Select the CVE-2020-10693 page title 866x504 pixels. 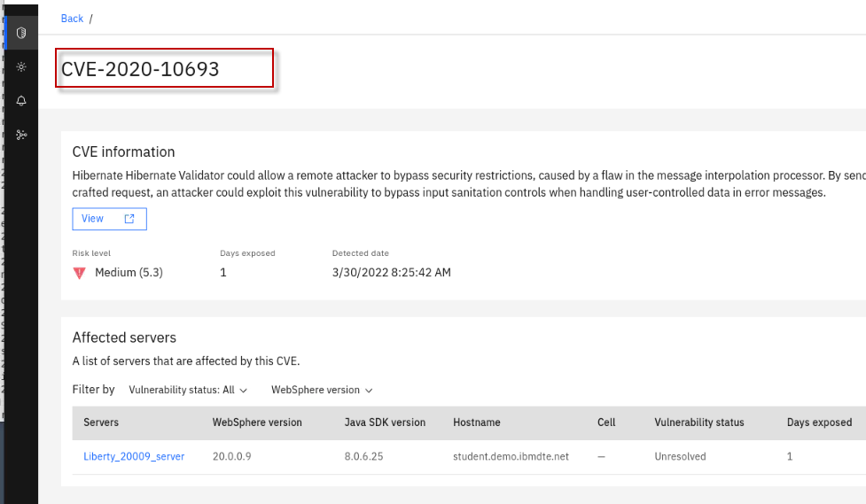(x=140, y=69)
